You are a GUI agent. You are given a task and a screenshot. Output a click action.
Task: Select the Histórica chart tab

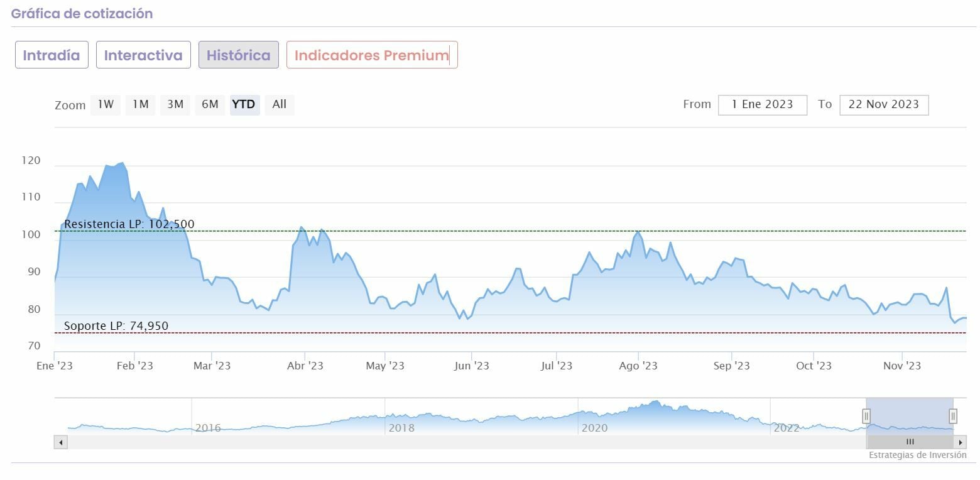click(x=239, y=55)
